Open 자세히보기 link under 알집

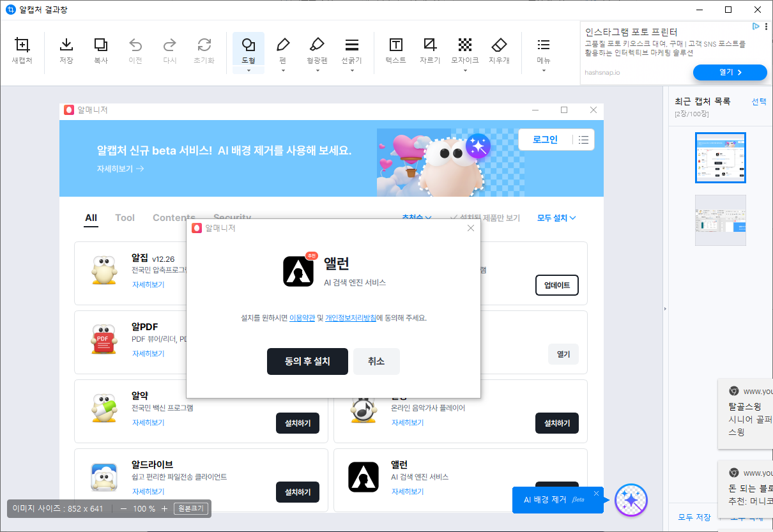pos(148,284)
